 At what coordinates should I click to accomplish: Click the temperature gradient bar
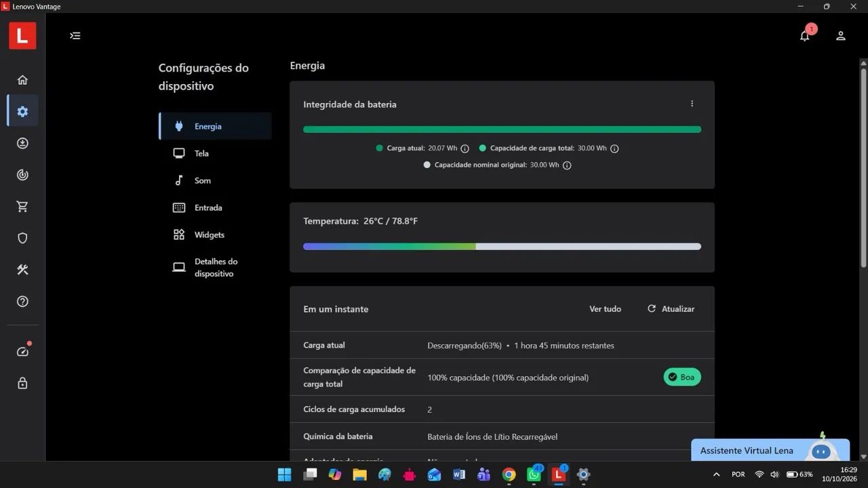pyautogui.click(x=502, y=247)
